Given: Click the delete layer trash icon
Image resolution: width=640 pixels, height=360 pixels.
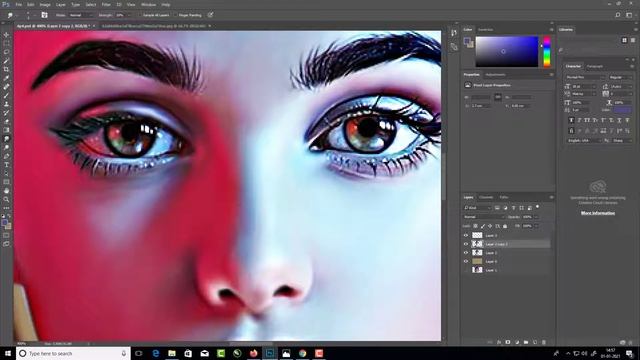Looking at the screenshot, I should pos(544,342).
